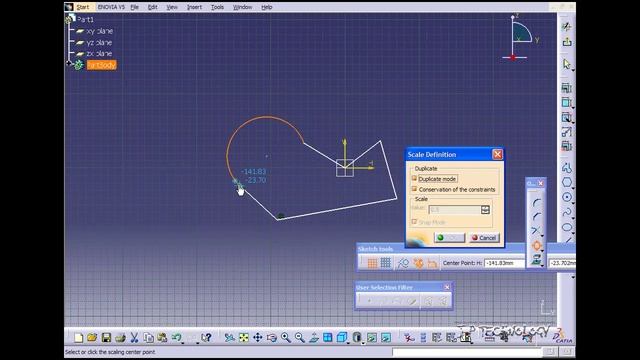Click Cancel in Scale Definition dialog
Image resolution: width=640 pixels, height=360 pixels.
(484, 238)
